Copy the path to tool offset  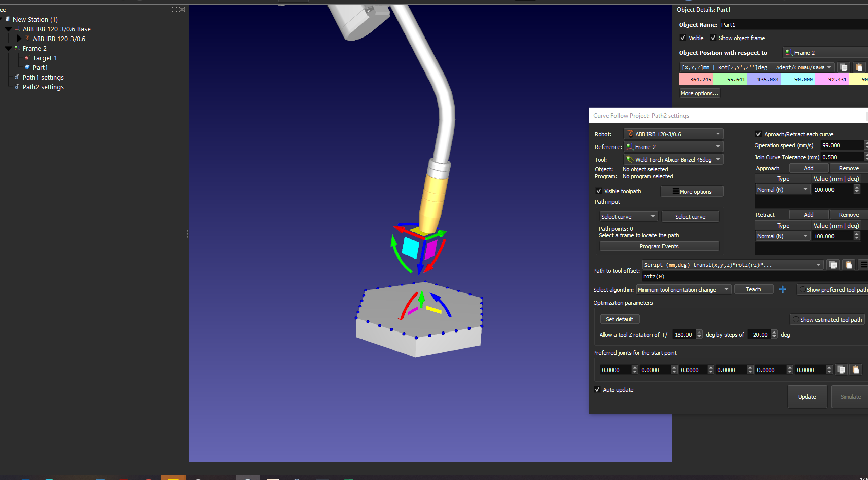click(x=833, y=265)
